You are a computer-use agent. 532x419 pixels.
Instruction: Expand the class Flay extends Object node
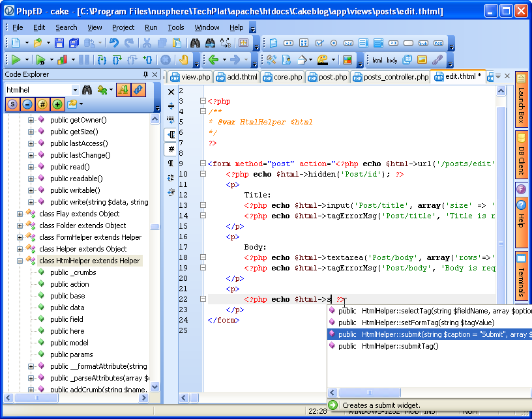click(20, 214)
